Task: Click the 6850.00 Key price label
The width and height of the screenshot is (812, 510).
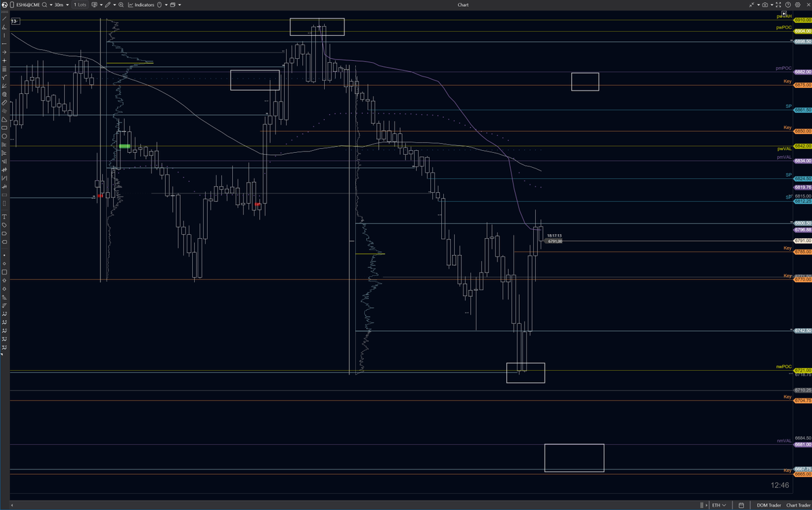Action: coord(803,131)
